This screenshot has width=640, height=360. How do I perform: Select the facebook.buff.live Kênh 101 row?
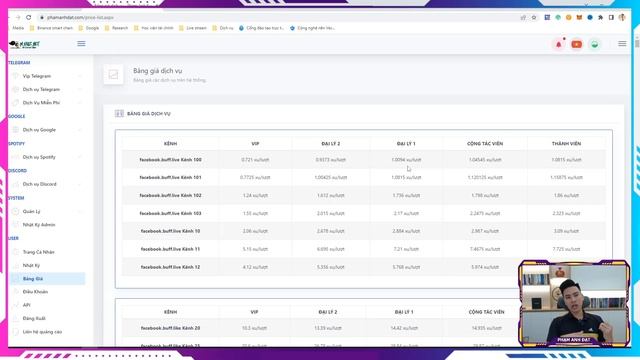[364, 178]
